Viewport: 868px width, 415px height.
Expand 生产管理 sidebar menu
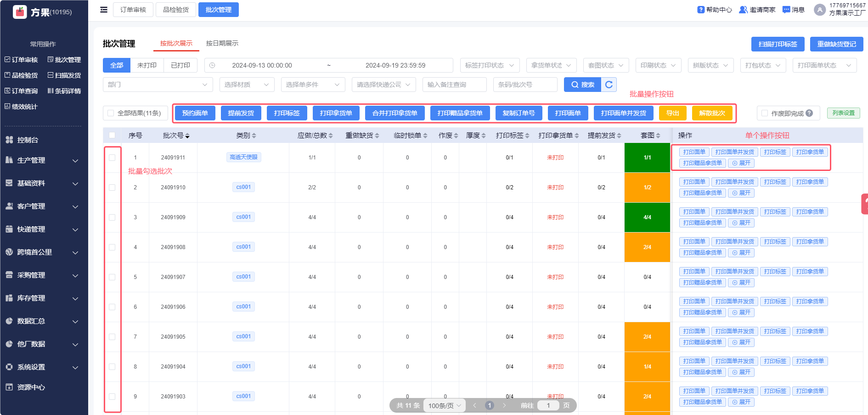[41, 160]
